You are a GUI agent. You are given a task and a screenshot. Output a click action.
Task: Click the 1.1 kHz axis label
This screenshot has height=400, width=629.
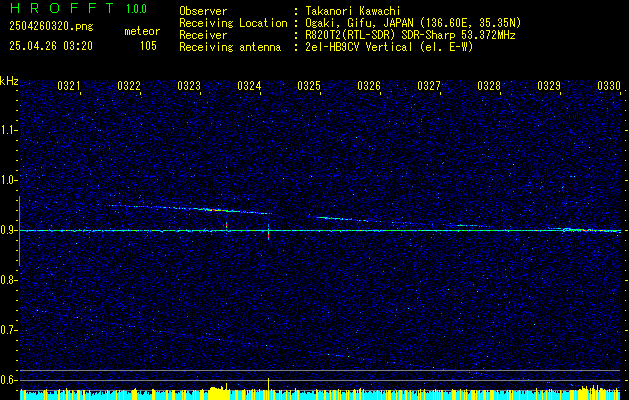coord(8,130)
